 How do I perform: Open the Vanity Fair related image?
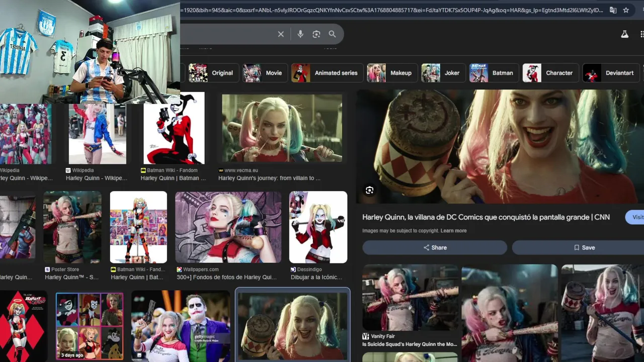[410, 298]
